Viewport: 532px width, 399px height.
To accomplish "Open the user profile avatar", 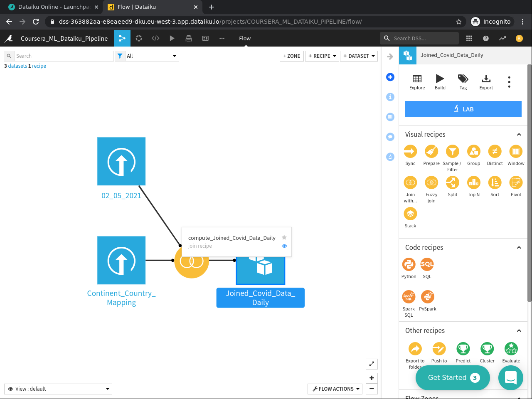I will pos(519,38).
